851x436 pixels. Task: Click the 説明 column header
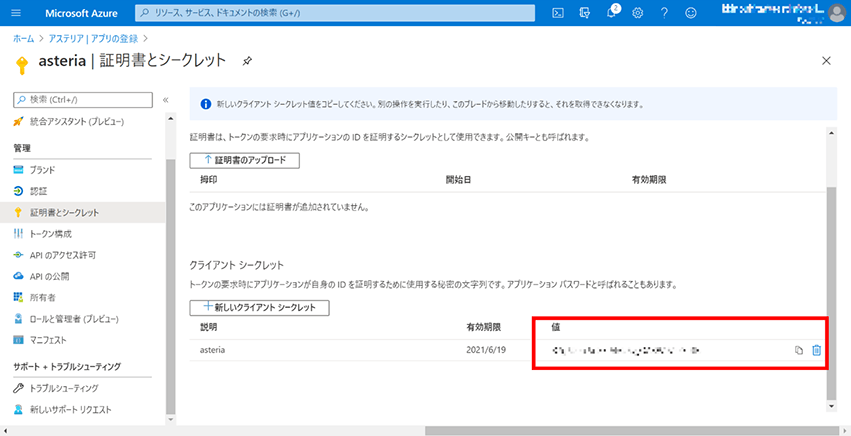point(209,327)
